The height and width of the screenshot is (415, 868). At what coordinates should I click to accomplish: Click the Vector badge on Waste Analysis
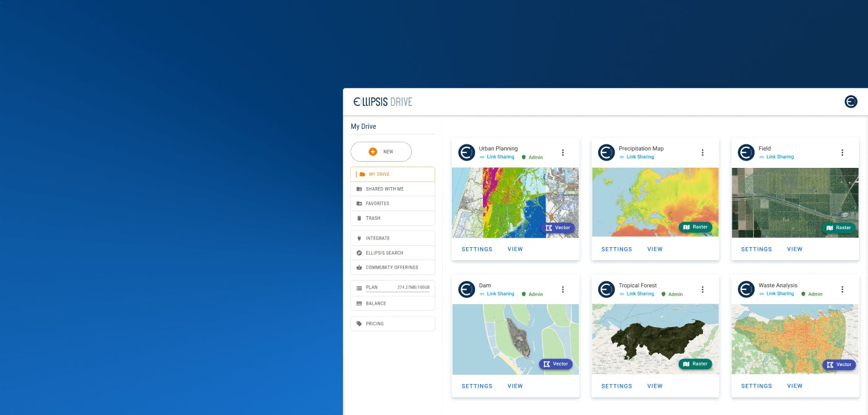click(839, 364)
